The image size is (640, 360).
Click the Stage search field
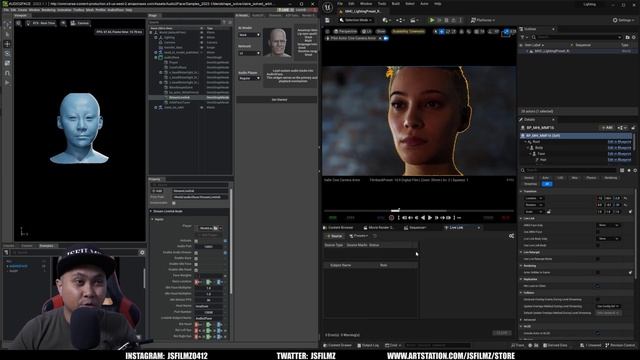click(184, 22)
